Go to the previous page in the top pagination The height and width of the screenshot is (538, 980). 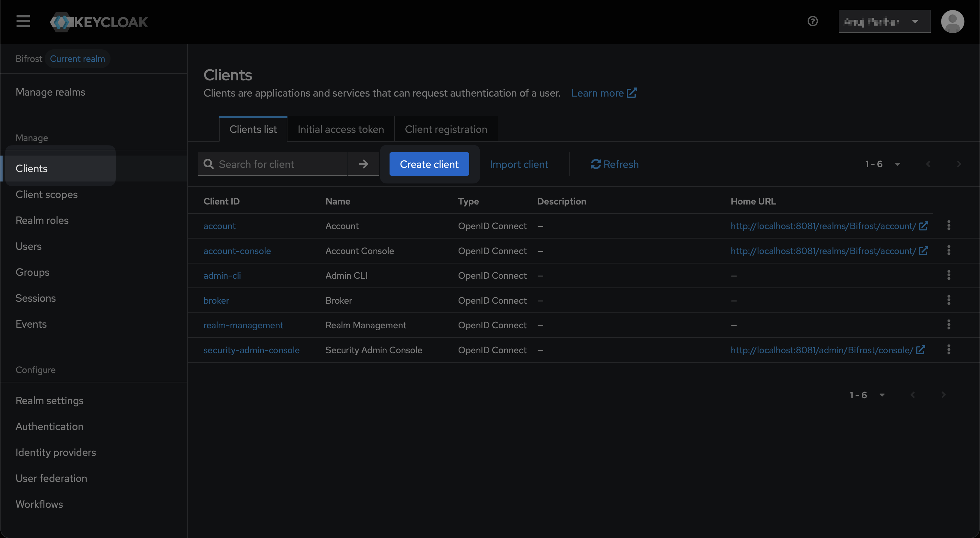click(x=928, y=164)
